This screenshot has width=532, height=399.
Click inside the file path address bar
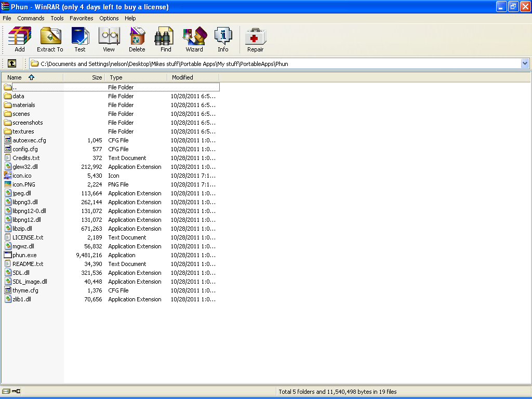coord(208,63)
